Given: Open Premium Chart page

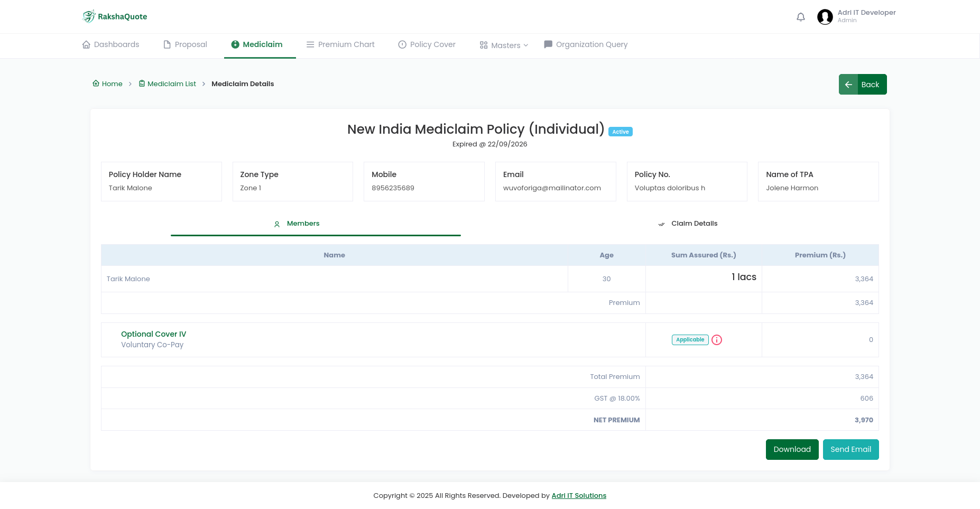Looking at the screenshot, I should tap(340, 44).
